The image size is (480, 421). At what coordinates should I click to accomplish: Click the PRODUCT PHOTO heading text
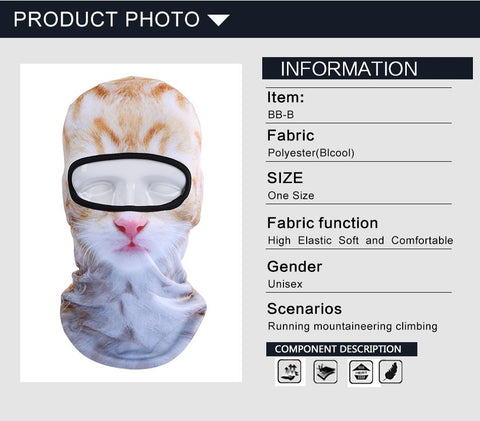tap(107, 19)
